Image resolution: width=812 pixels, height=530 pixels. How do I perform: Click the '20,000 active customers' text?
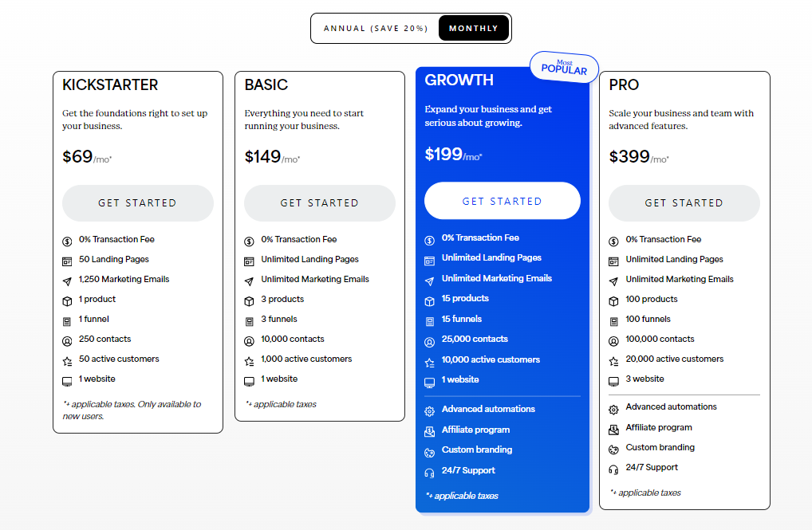pos(674,359)
